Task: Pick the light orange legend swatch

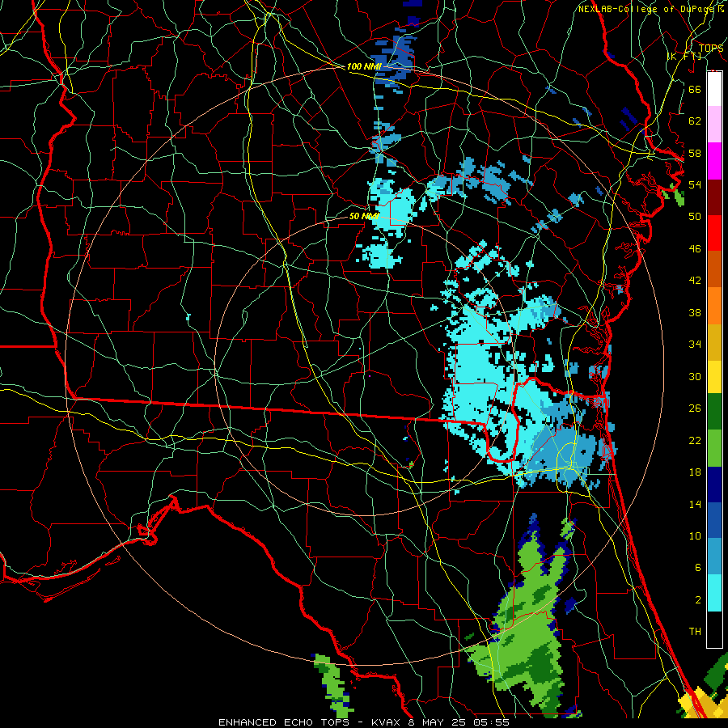Action: click(714, 305)
